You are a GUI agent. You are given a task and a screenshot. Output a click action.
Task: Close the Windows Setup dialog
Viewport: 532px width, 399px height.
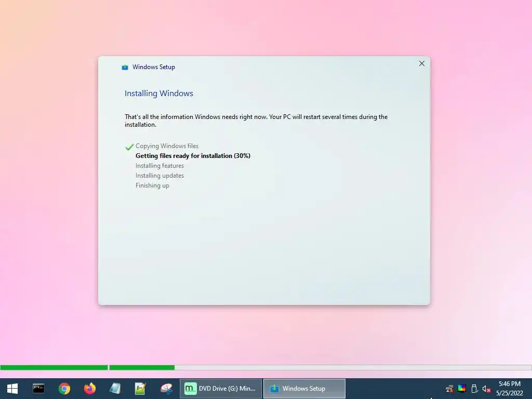tap(422, 63)
